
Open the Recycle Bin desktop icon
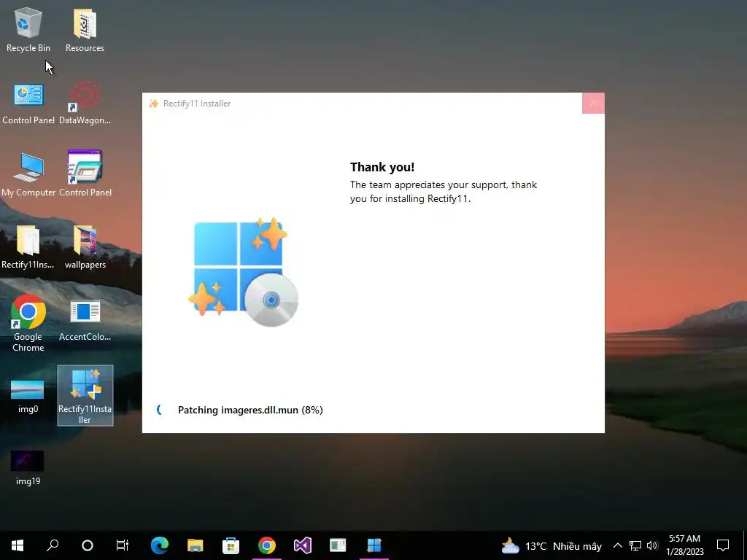pyautogui.click(x=28, y=29)
